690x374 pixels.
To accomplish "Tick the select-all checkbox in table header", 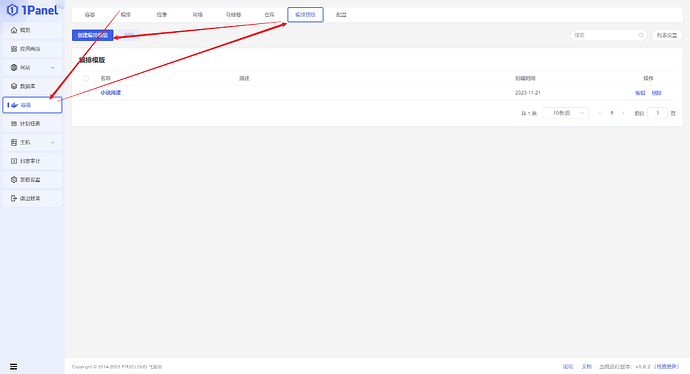I will tap(86, 78).
